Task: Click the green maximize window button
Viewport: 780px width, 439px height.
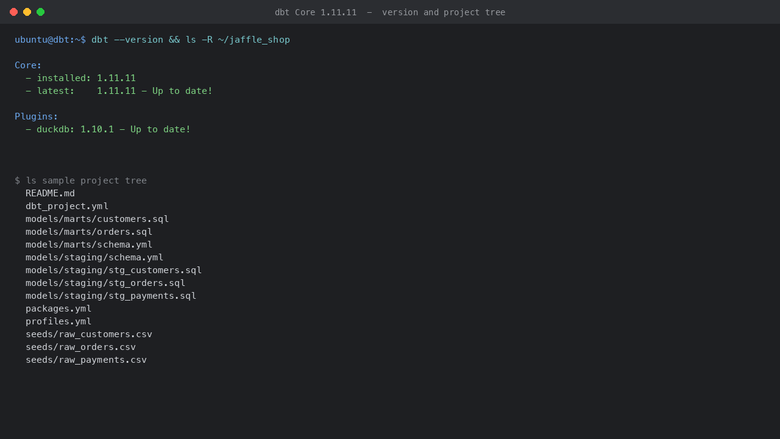Action: point(41,12)
